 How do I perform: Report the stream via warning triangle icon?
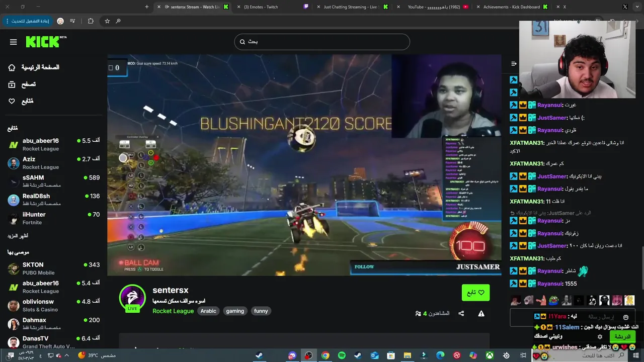[x=481, y=314]
